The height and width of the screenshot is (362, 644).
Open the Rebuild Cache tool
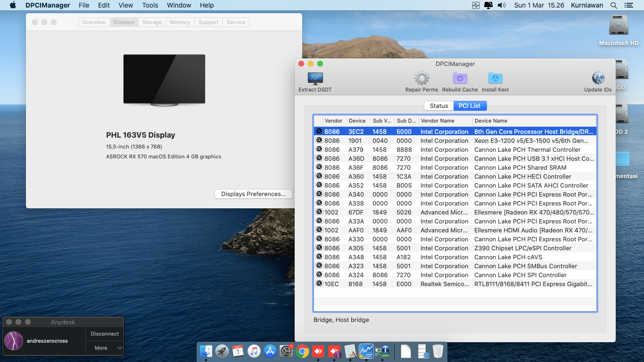point(460,78)
